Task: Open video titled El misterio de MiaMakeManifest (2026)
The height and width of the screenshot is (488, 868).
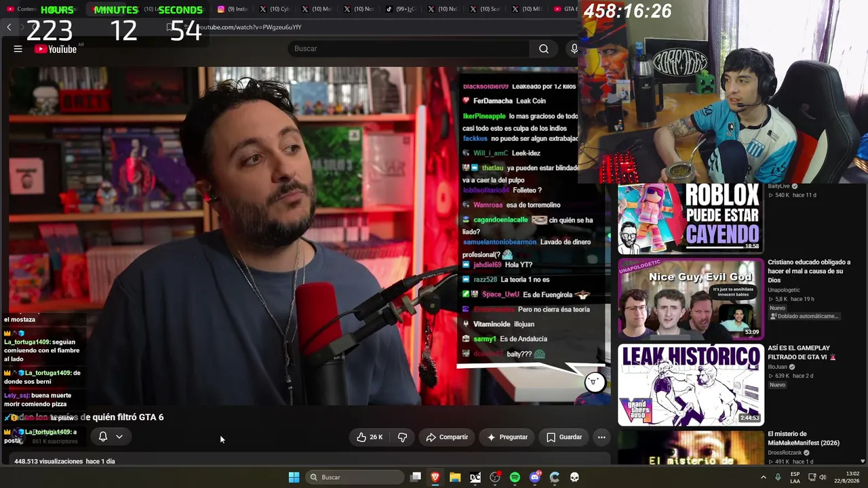Action: (x=804, y=439)
